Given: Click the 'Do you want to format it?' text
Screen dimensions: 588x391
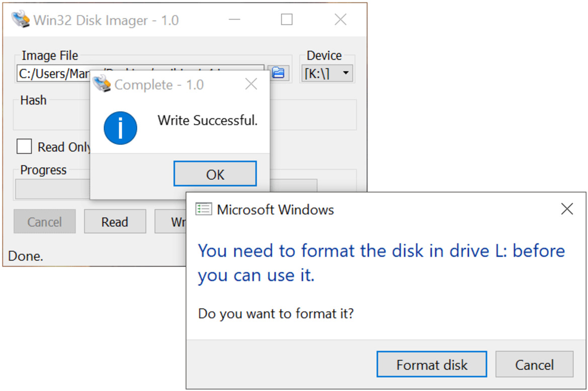Looking at the screenshot, I should (276, 314).
